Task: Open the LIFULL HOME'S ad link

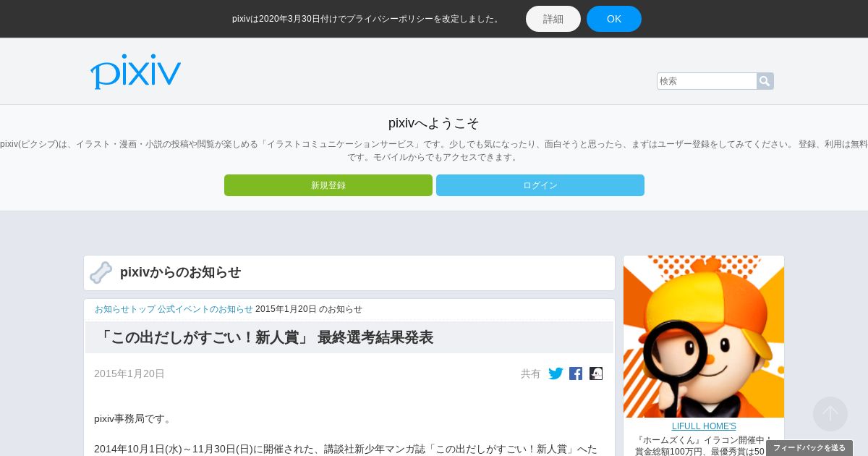Action: (x=704, y=426)
